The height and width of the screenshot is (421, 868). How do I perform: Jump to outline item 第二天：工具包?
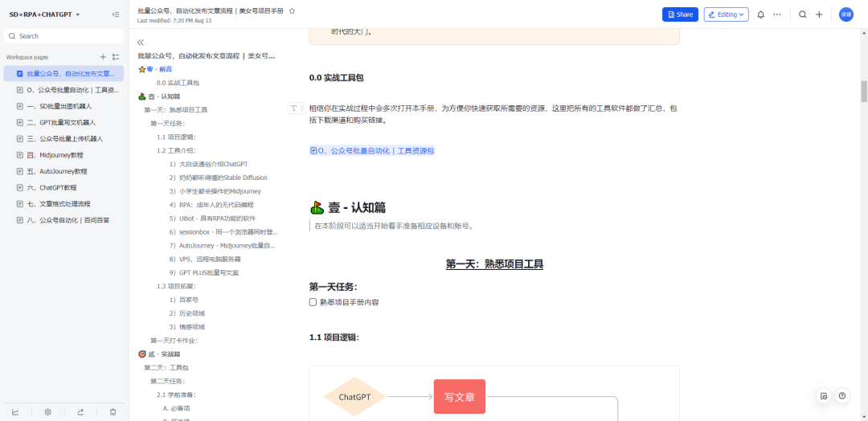pyautogui.click(x=166, y=367)
